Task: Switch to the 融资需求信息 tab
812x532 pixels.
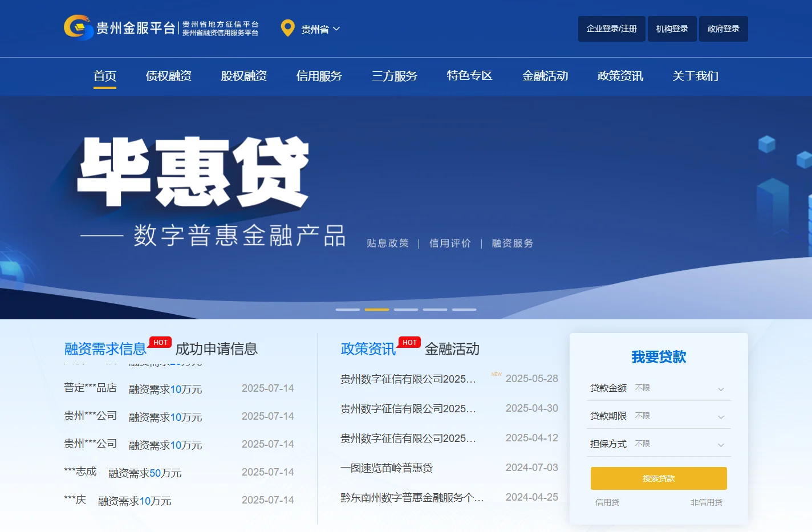Action: click(105, 349)
